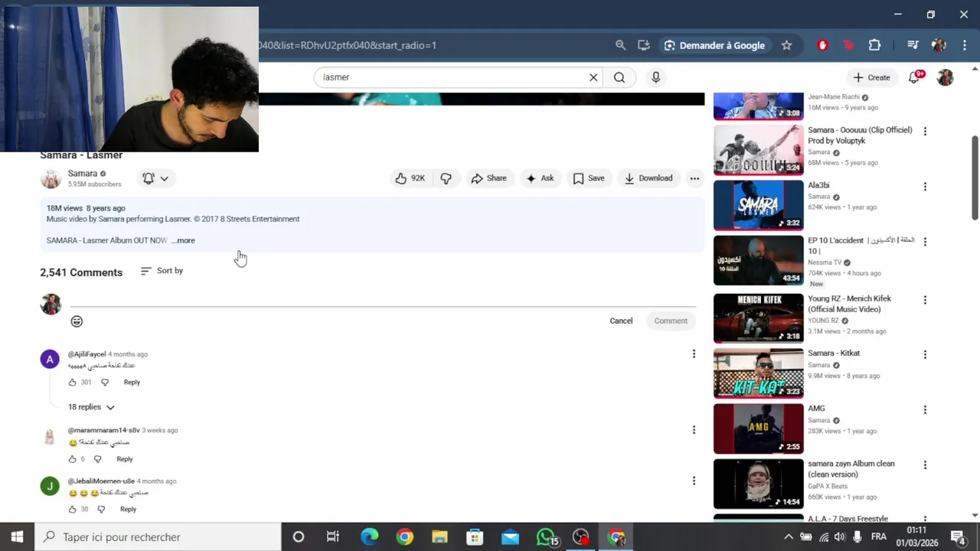The width and height of the screenshot is (980, 551).
Task: Save the video to a playlist
Action: click(x=589, y=178)
